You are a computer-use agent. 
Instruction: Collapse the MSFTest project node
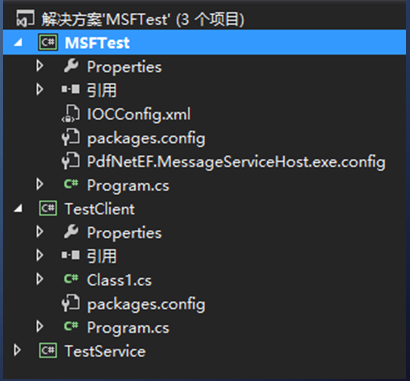click(x=18, y=43)
